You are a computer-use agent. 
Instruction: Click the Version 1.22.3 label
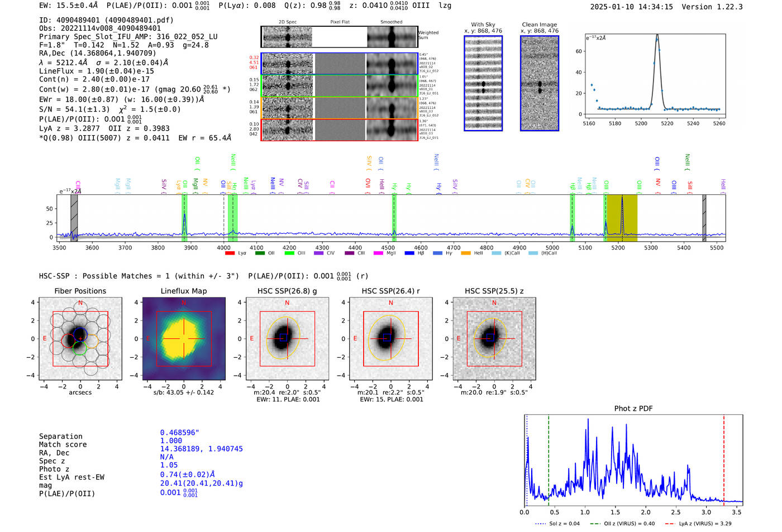click(x=712, y=7)
